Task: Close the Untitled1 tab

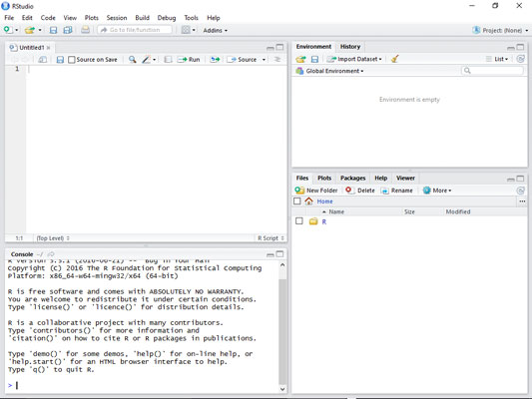Action: click(49, 48)
